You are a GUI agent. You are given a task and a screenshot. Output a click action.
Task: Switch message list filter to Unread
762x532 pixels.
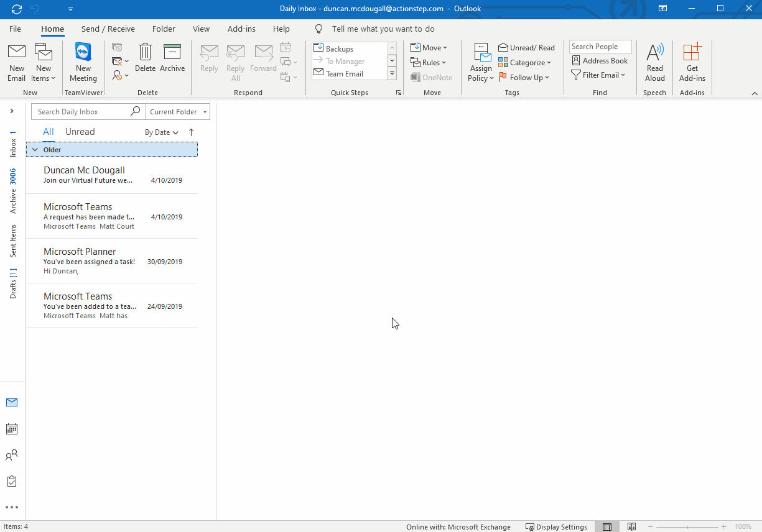click(80, 131)
